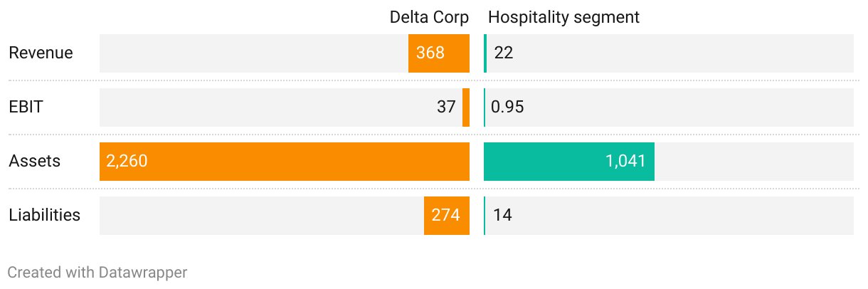
Task: Click the orange Revenue bar showing 368
Action: tap(438, 53)
